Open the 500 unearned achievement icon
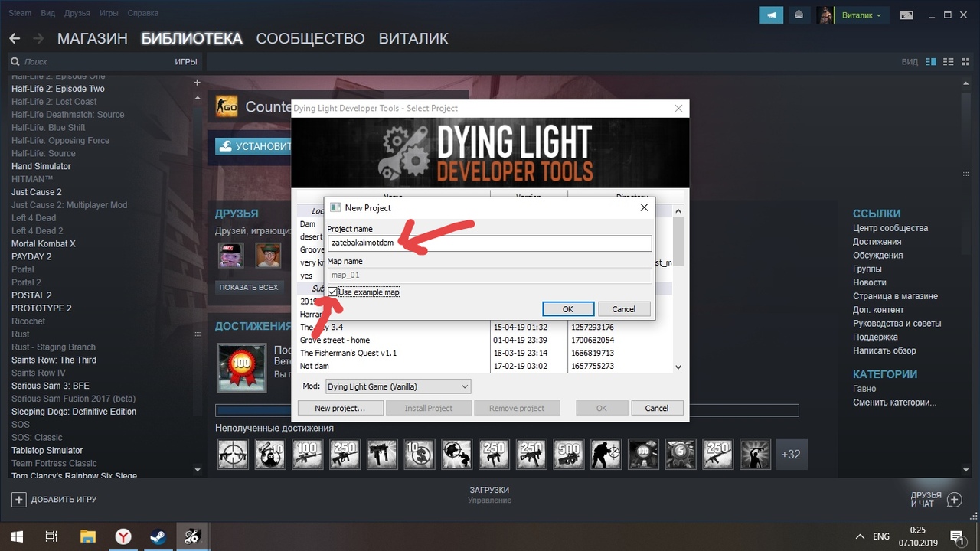The height and width of the screenshot is (551, 980). tap(567, 454)
